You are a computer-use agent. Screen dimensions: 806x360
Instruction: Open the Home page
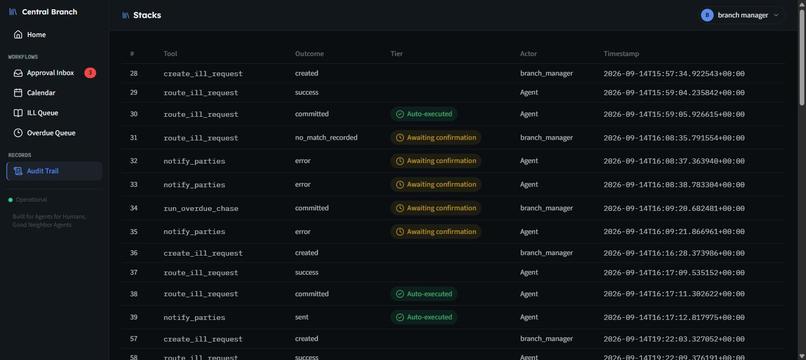click(x=54, y=34)
